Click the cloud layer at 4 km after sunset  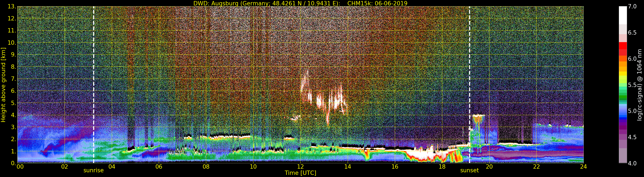[479, 116]
